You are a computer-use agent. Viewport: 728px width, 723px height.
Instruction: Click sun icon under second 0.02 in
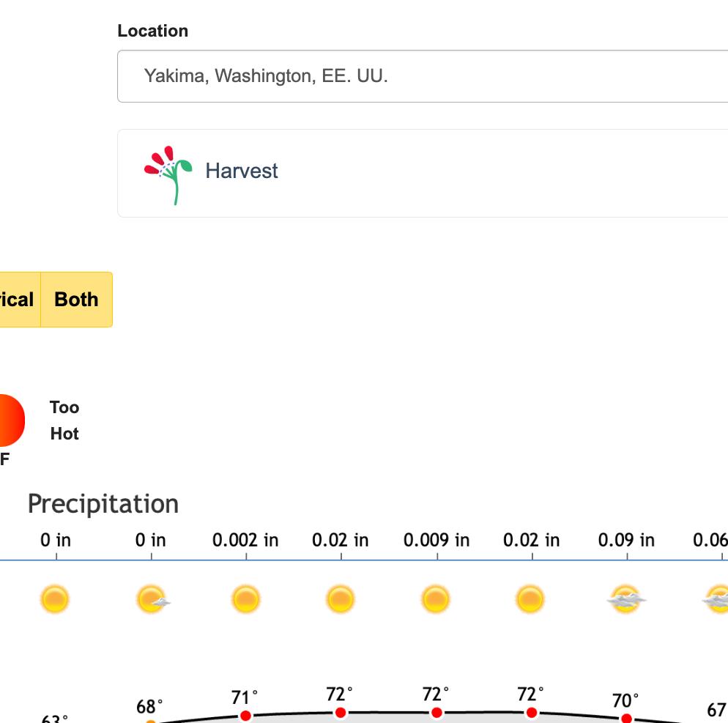(x=530, y=599)
